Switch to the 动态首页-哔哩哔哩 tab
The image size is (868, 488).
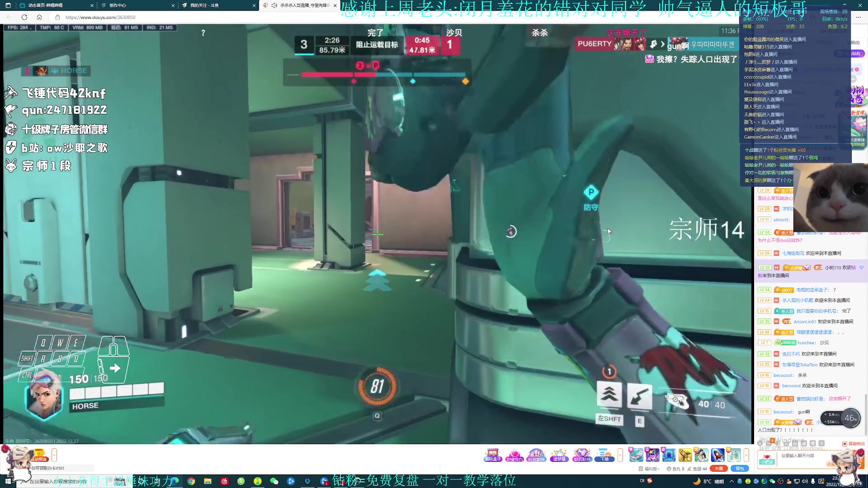click(x=57, y=5)
